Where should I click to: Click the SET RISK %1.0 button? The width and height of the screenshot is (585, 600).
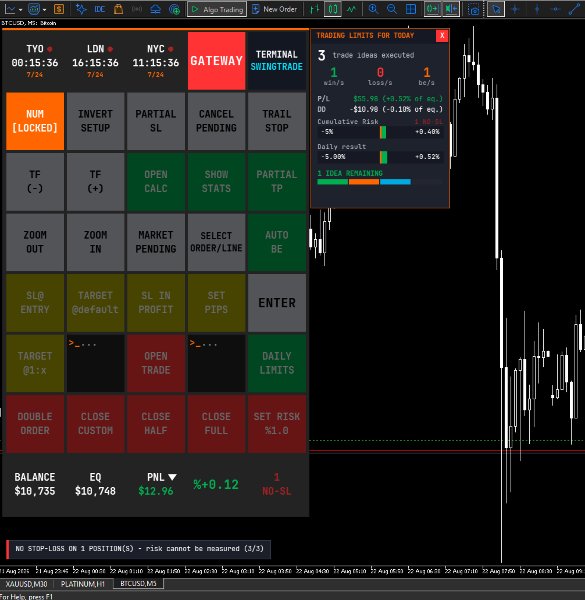tap(277, 424)
